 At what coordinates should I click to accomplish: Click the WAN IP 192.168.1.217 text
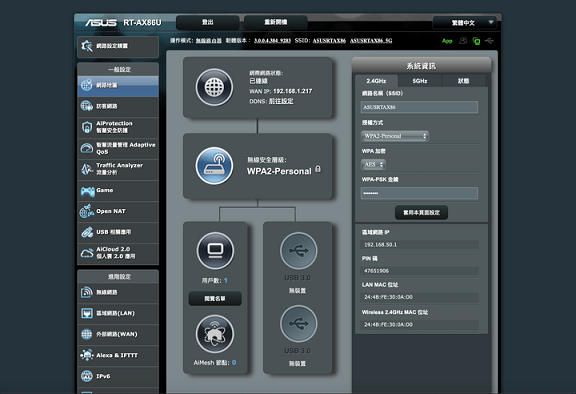tap(292, 91)
